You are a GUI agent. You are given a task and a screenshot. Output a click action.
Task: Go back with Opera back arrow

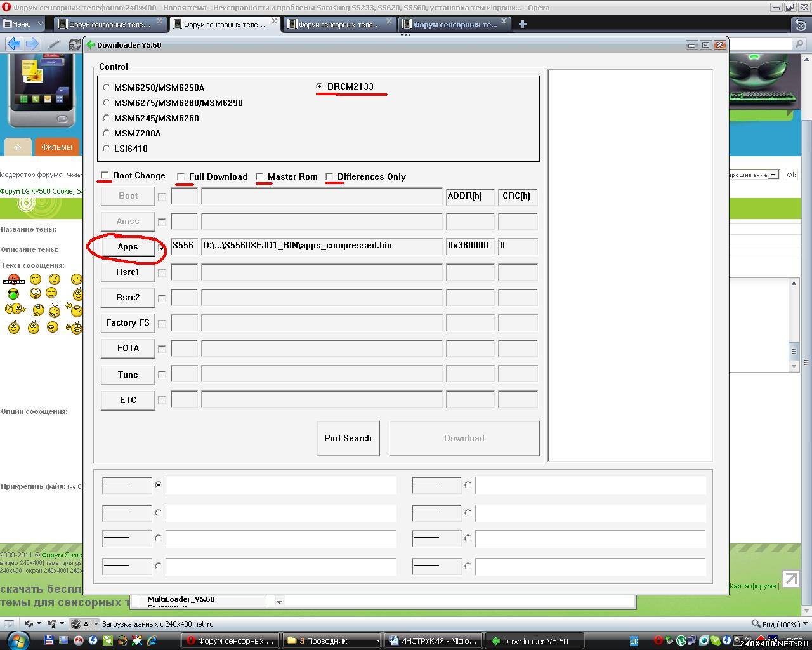(x=14, y=44)
